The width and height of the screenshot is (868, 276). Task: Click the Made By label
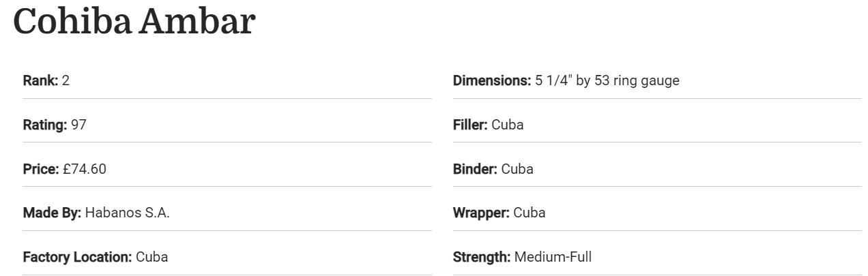pyautogui.click(x=52, y=213)
